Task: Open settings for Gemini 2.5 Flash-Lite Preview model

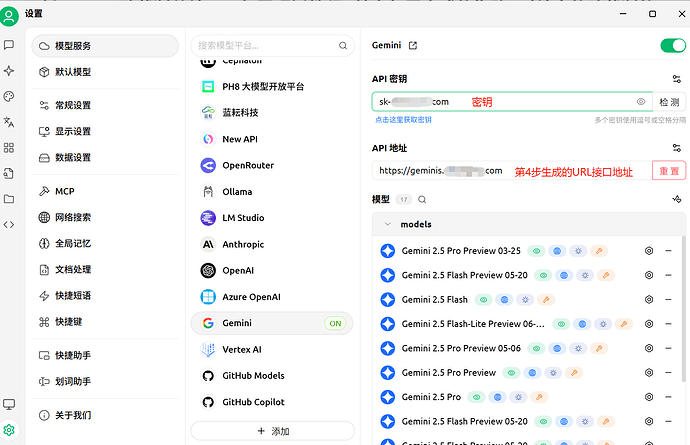Action: click(649, 324)
